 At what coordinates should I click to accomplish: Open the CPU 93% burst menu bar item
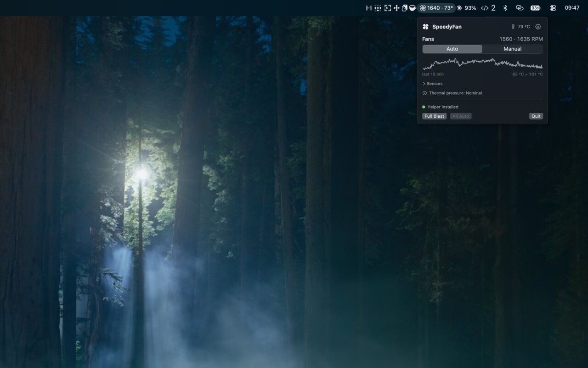point(466,8)
